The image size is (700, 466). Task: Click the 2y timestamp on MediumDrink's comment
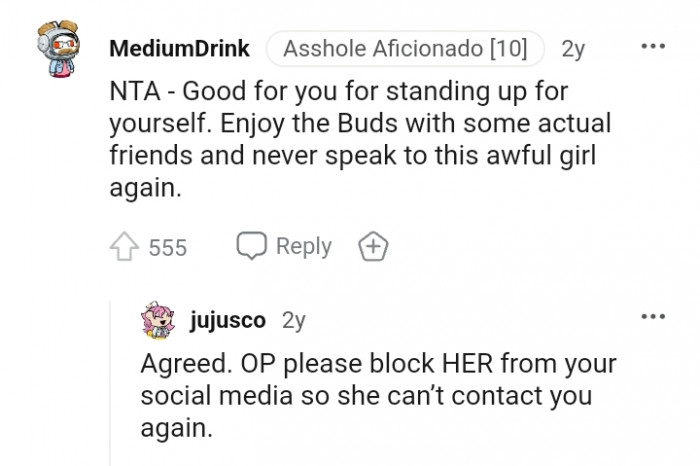point(574,48)
